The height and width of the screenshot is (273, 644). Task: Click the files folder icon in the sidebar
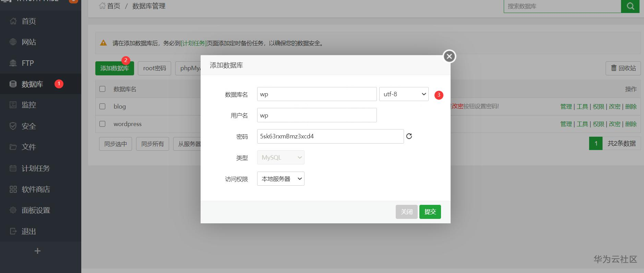(x=13, y=147)
